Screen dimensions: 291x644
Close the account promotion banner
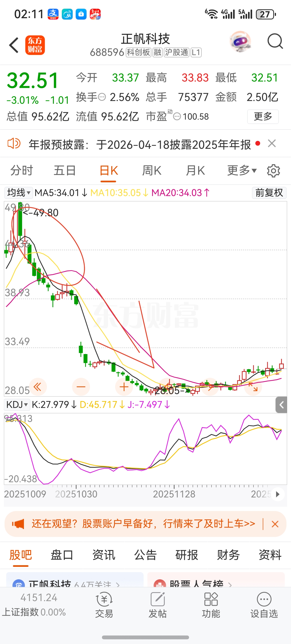point(275,524)
